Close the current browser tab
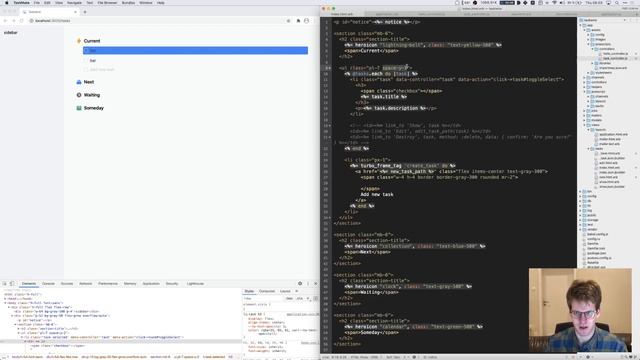This screenshot has width=640, height=360. [x=75, y=12]
